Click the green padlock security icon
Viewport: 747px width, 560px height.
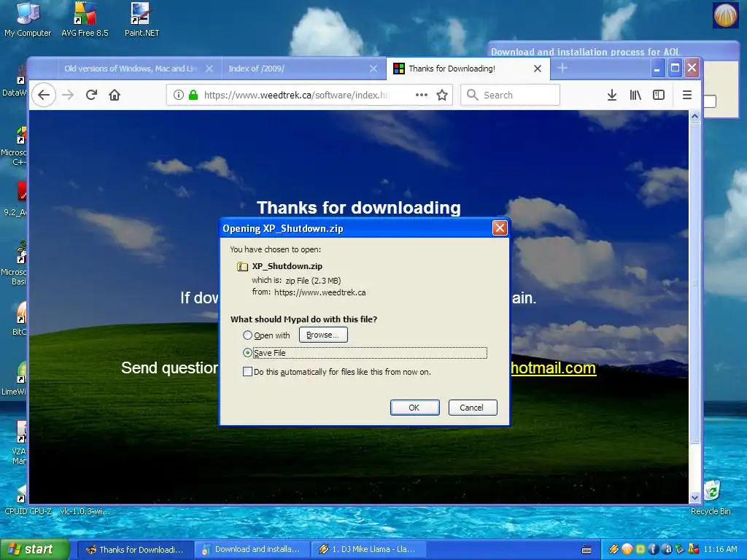[x=193, y=95]
